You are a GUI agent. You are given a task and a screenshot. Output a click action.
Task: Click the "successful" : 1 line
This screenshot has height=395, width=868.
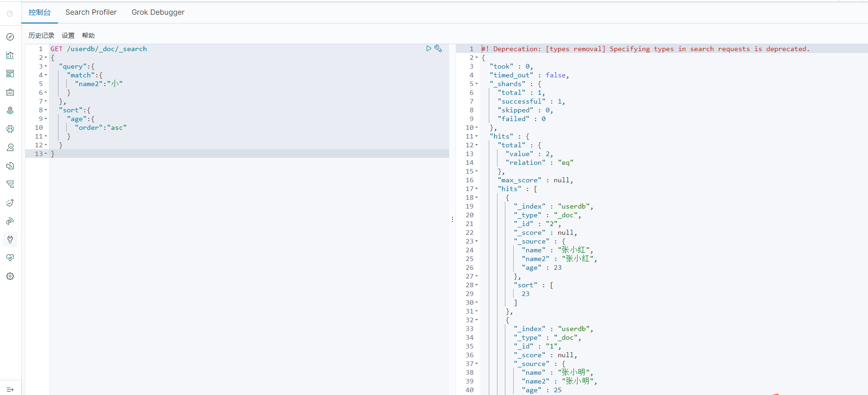[531, 101]
